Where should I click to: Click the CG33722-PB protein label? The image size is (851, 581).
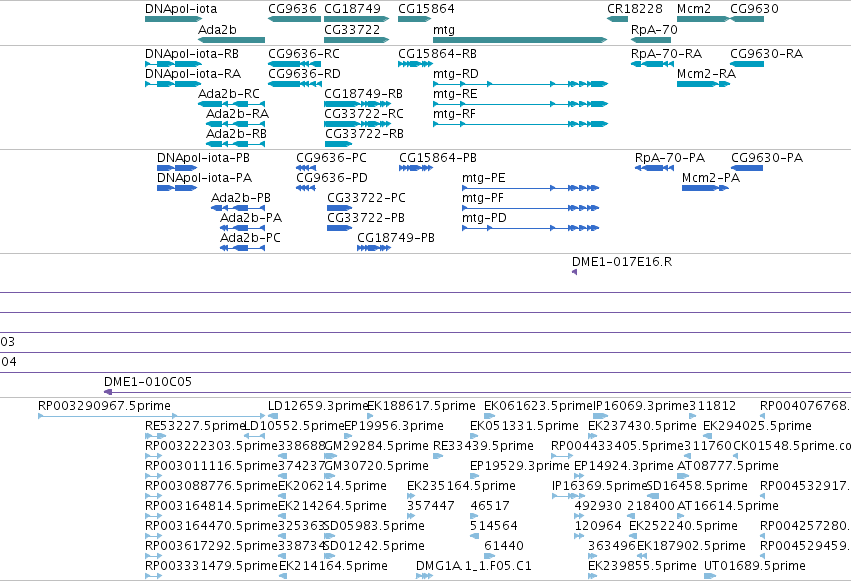click(366, 218)
